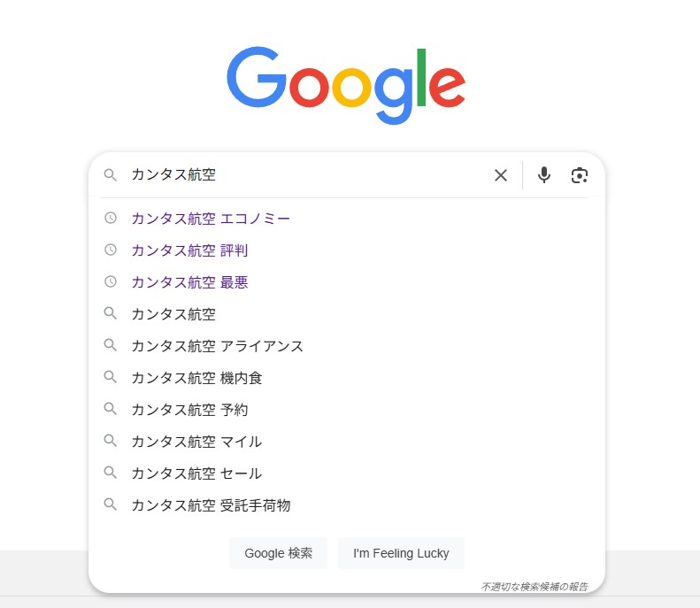Choose suggestion カンタス航空 最悪
This screenshot has height=608, width=700.
346,282
